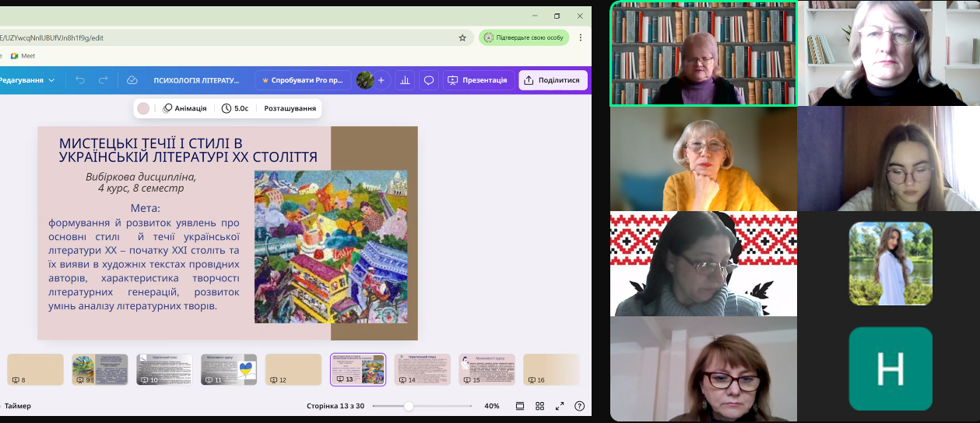Click the cloud save status icon

click(132, 80)
